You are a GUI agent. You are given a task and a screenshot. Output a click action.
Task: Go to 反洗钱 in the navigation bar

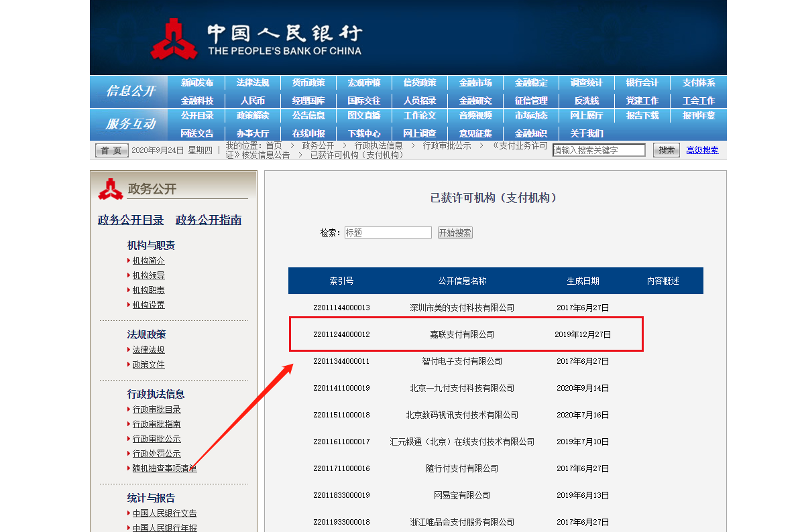point(586,101)
